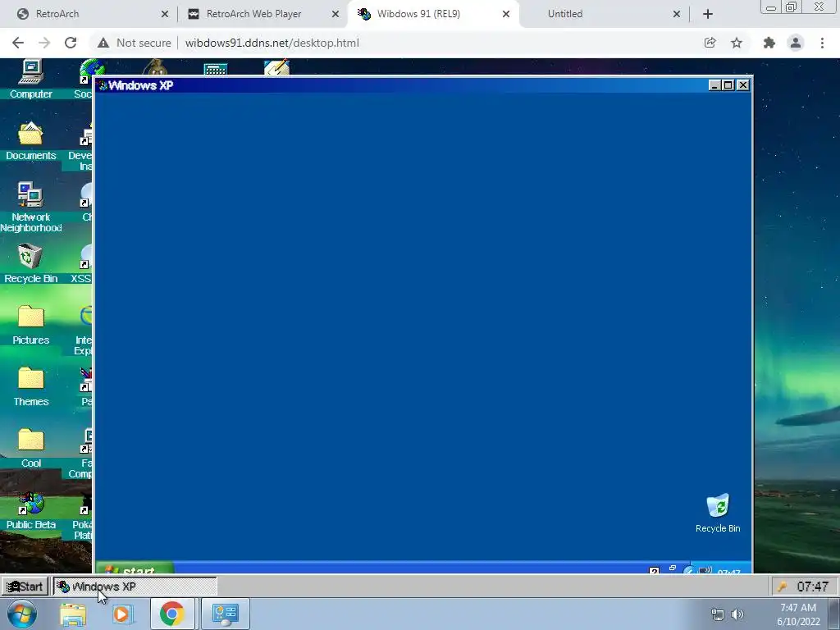Click the Windows XP window title icon
The height and width of the screenshot is (630, 840).
click(x=103, y=85)
